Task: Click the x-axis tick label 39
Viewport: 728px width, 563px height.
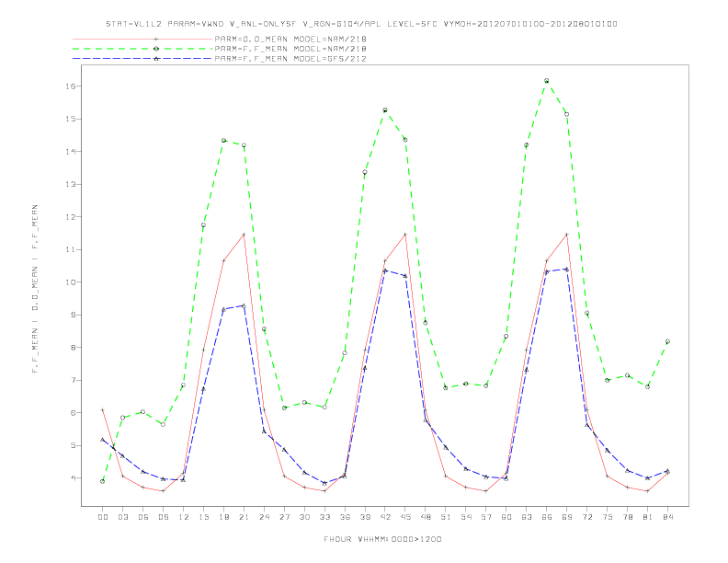Action: click(365, 517)
